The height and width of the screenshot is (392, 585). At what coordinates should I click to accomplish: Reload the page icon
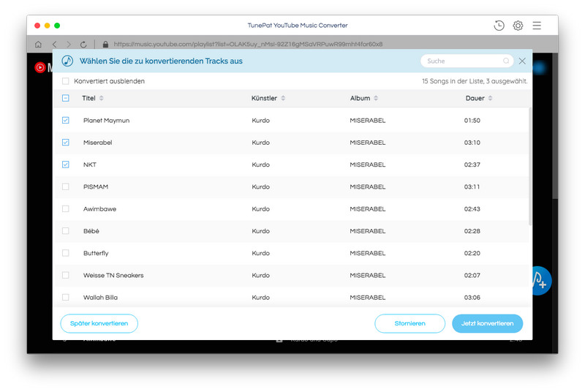[x=83, y=45]
